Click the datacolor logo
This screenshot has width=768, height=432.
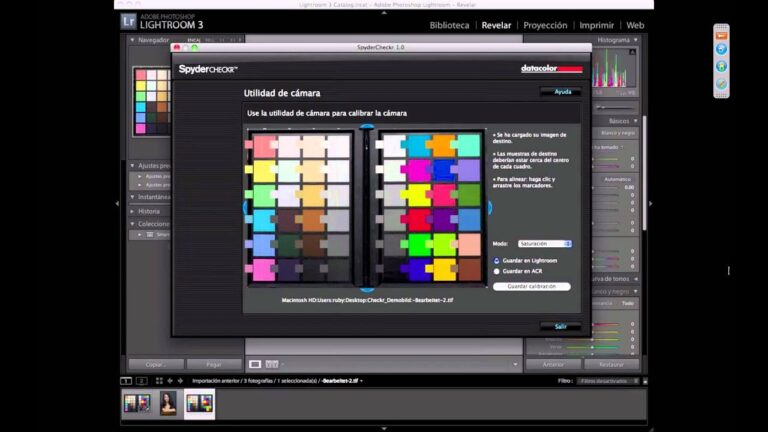(x=552, y=69)
